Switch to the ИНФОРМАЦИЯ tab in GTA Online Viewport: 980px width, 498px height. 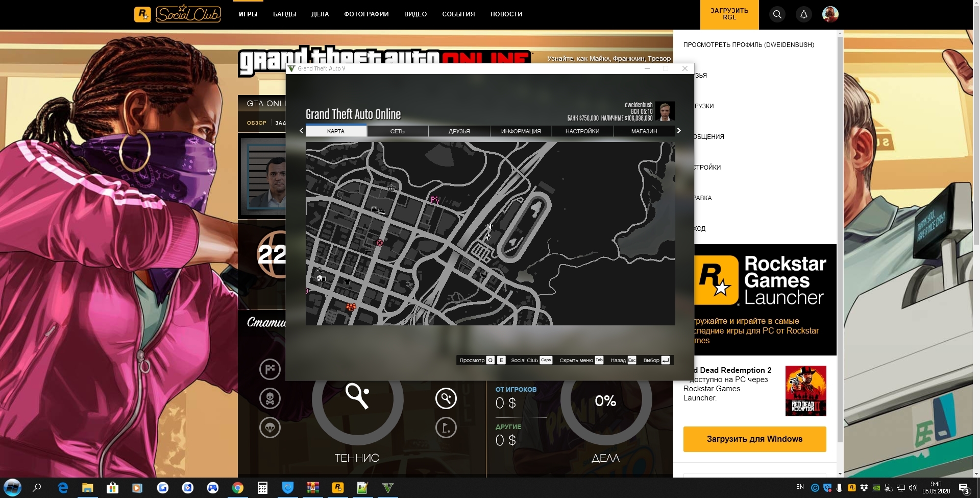[521, 131]
